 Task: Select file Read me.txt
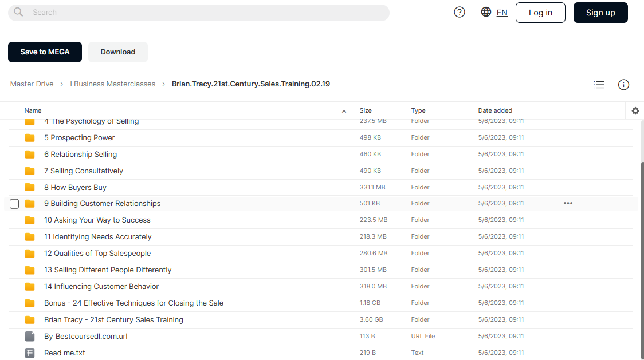pyautogui.click(x=65, y=353)
